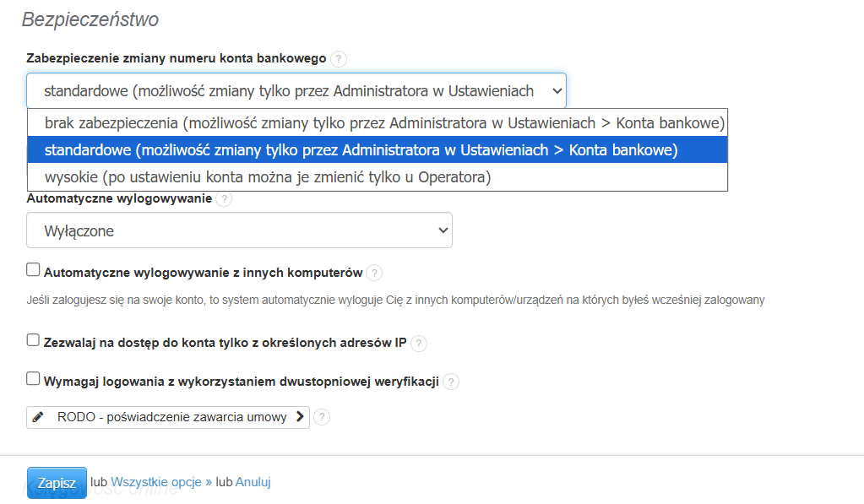Click 'Automatyczne wylogowywanie z innych komputerów' label
Viewport: 864px width, 504px height.
[x=204, y=273]
